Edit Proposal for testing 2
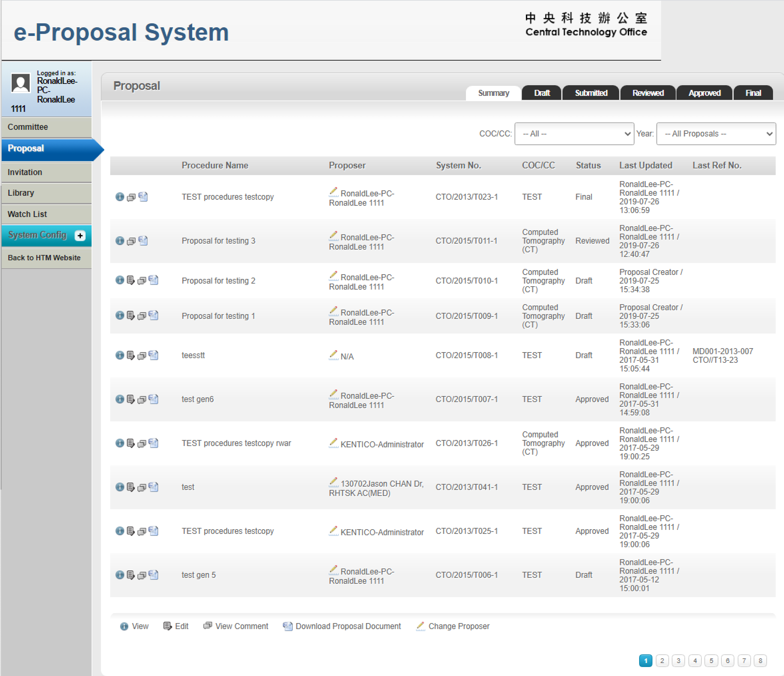784x676 pixels. (x=131, y=280)
